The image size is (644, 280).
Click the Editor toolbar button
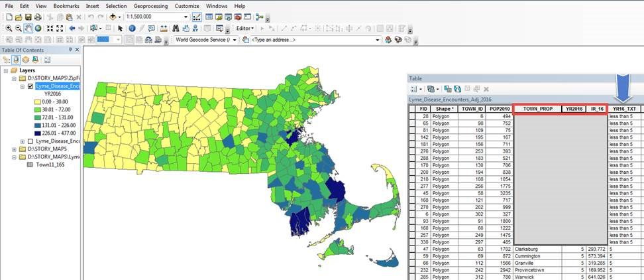(x=244, y=29)
